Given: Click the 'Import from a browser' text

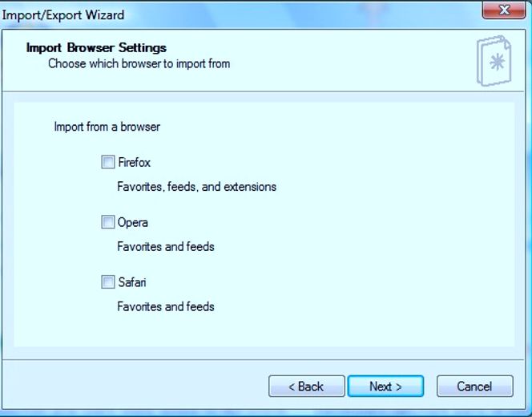Looking at the screenshot, I should pos(107,127).
